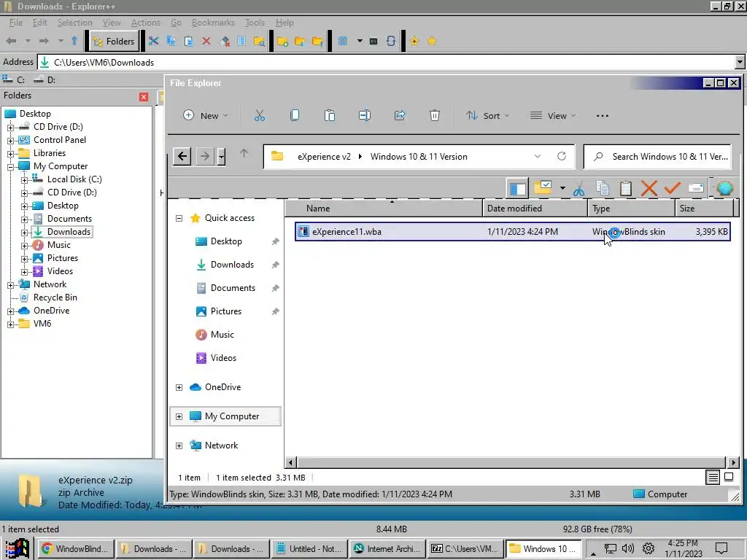Open the Explorer++ address bar dropdown

(x=740, y=62)
